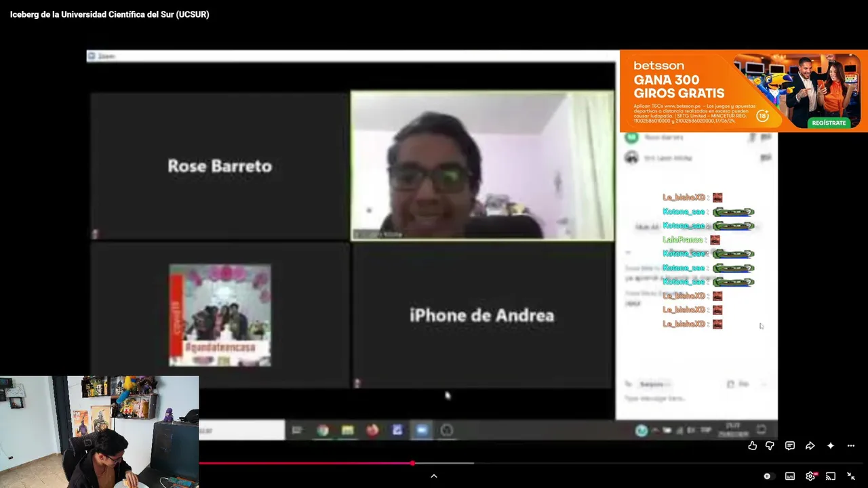Viewport: 868px width, 488px height.
Task: Click the headset app taskbar icon
Action: point(447,430)
